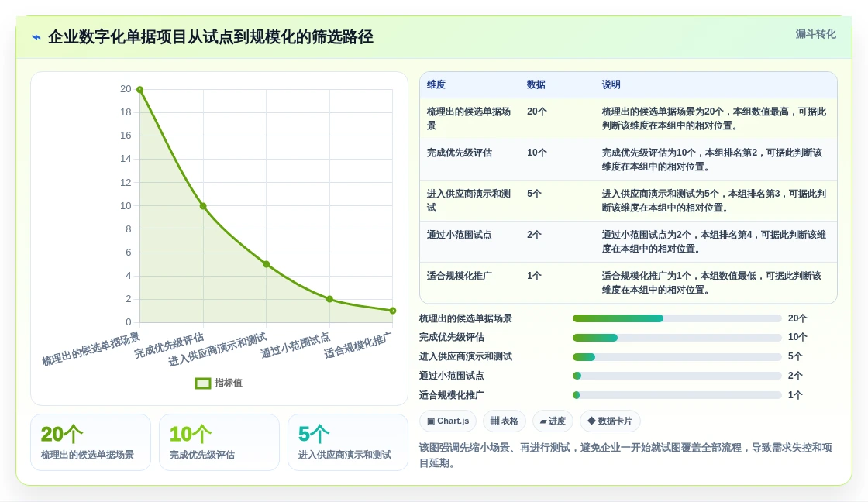Click the 说明 column header

(611, 84)
